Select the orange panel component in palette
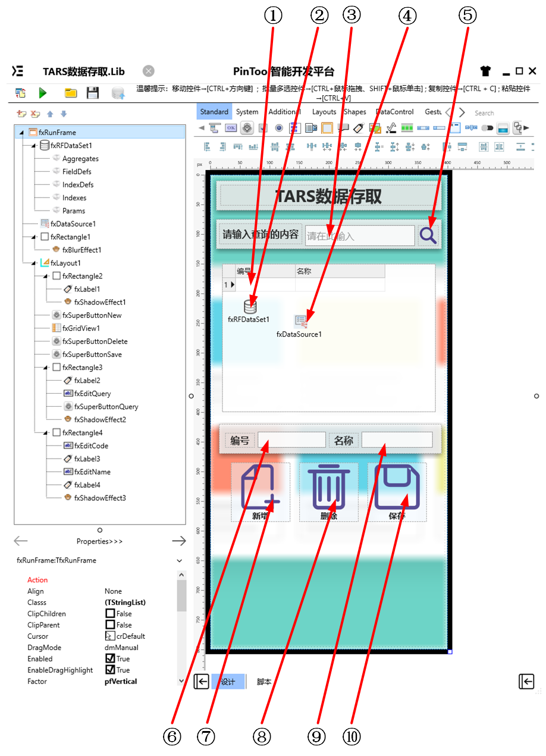 pos(327,128)
